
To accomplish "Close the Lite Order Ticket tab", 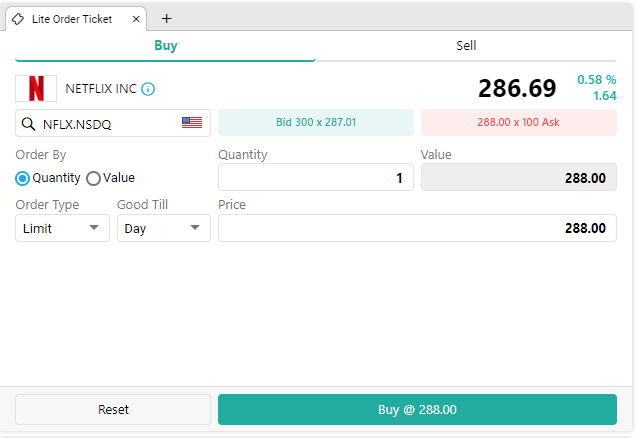I will (136, 19).
